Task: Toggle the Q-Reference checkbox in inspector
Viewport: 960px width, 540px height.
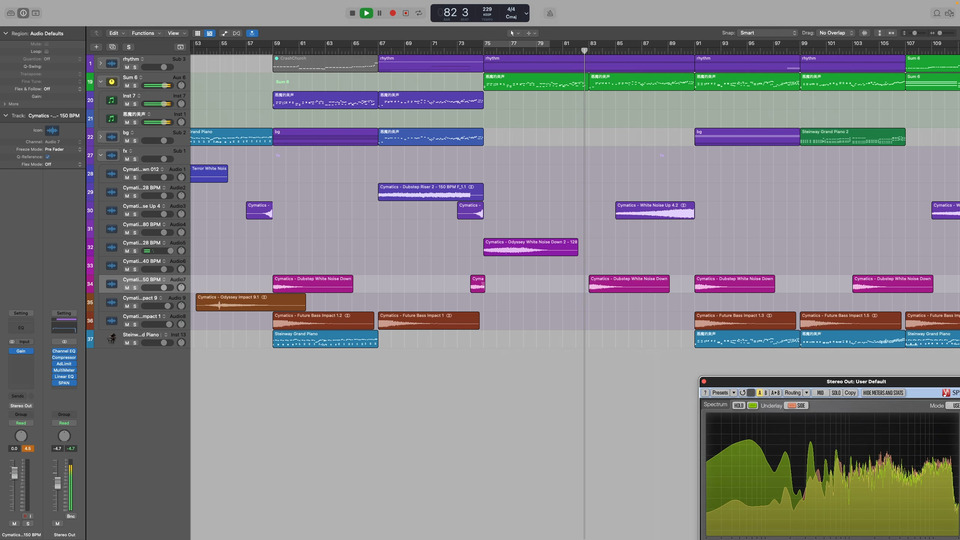Action: [x=48, y=157]
